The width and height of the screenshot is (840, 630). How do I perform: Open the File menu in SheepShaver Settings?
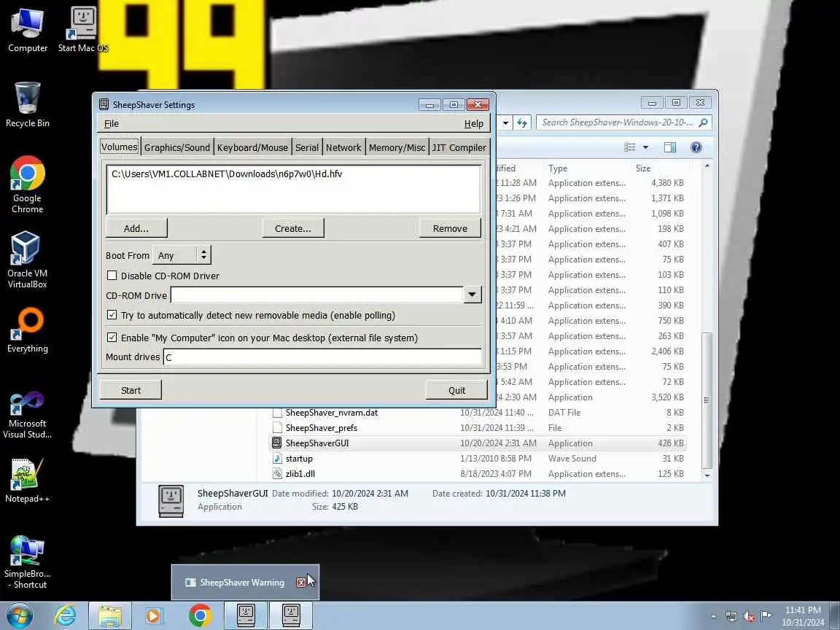coord(112,124)
